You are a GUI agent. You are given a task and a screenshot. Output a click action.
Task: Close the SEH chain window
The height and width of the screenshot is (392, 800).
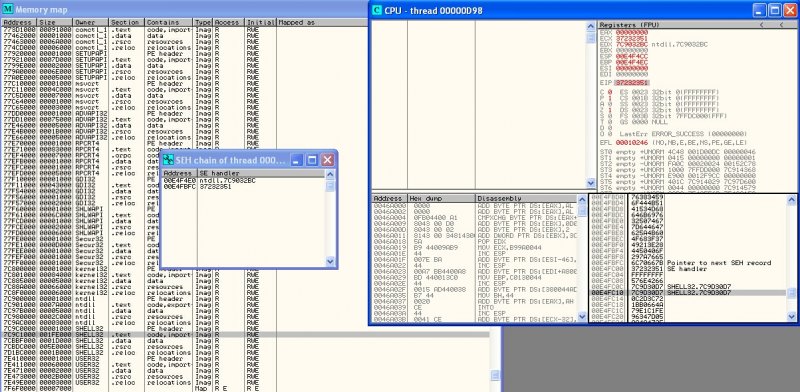click(328, 160)
